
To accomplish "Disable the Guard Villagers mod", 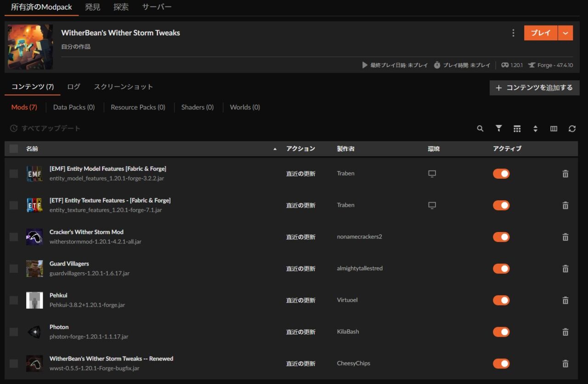I will tap(501, 269).
